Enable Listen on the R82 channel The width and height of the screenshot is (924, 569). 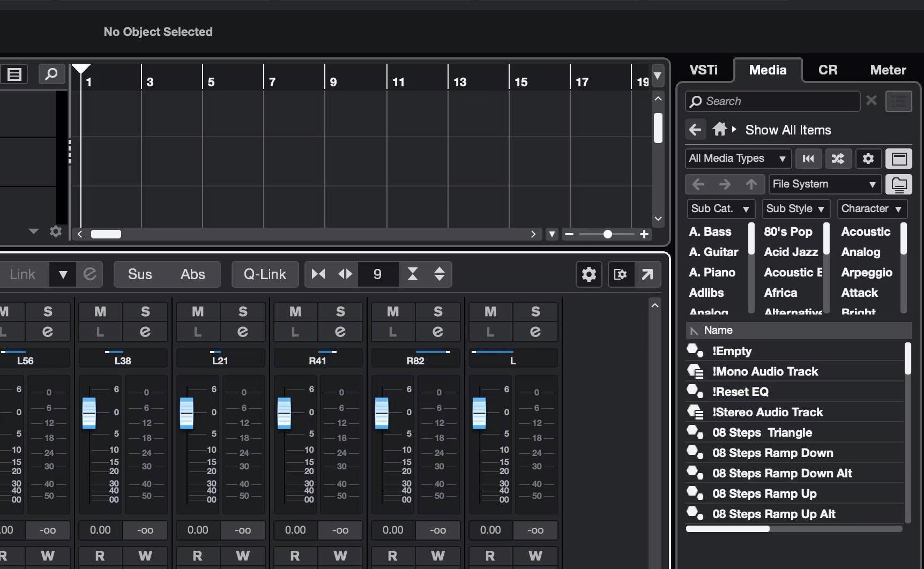coord(393,332)
